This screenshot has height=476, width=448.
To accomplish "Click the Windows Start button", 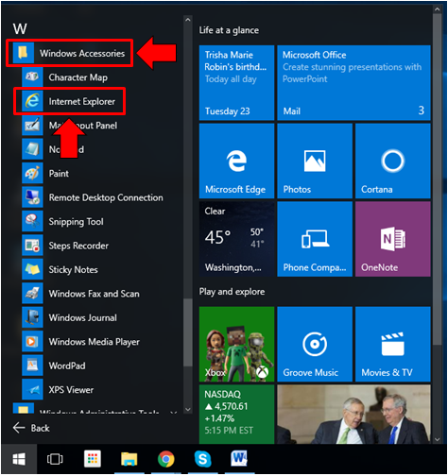I will (19, 459).
